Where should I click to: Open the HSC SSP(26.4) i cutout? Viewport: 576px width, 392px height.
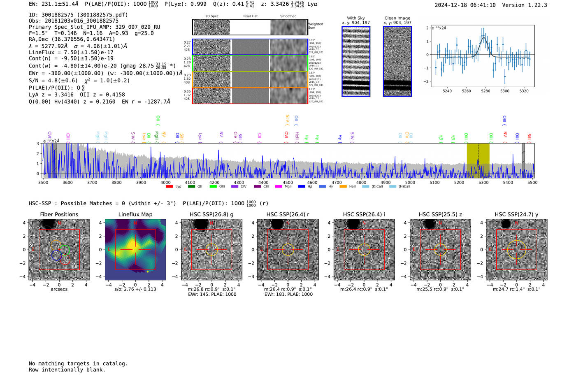coord(364,249)
